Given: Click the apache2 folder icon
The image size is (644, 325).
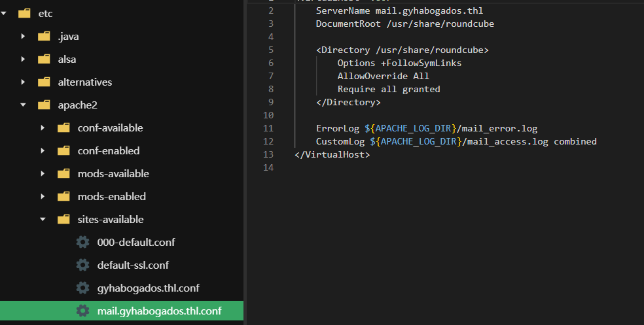Looking at the screenshot, I should point(44,105).
